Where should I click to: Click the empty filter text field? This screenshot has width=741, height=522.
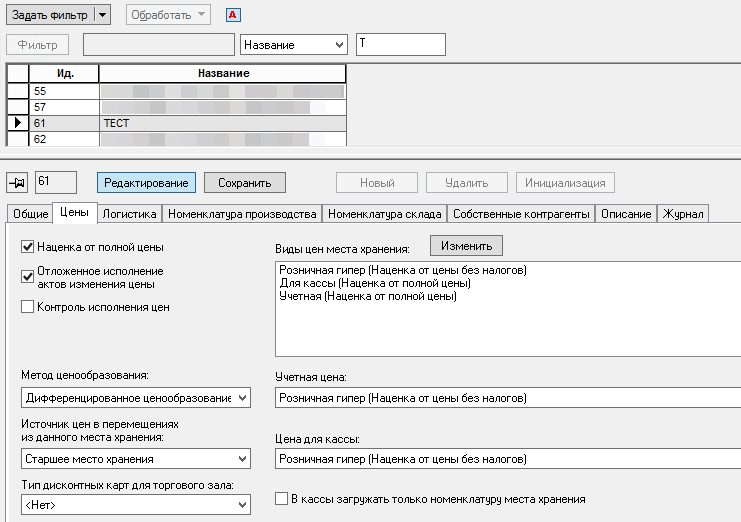pyautogui.click(x=159, y=44)
